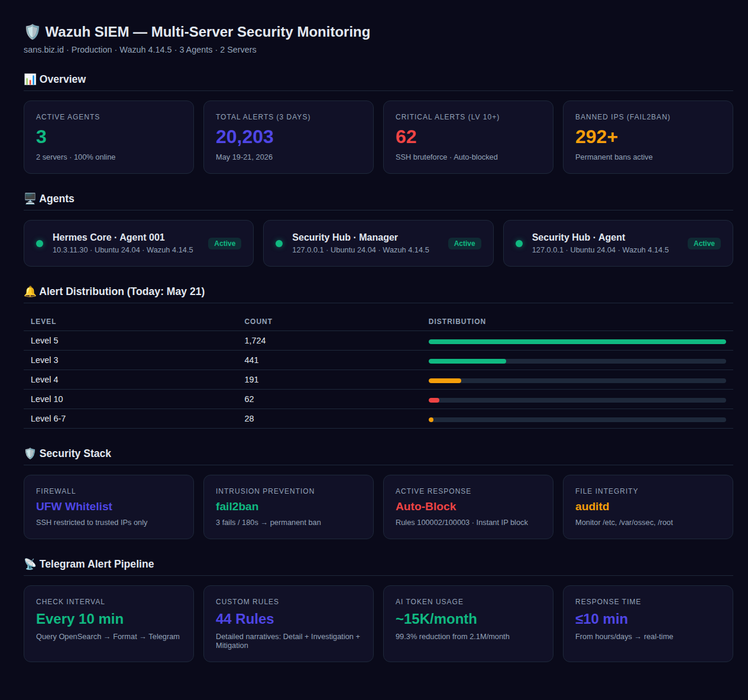Click the Every 10 min check interval value
748x700 pixels.
80,619
